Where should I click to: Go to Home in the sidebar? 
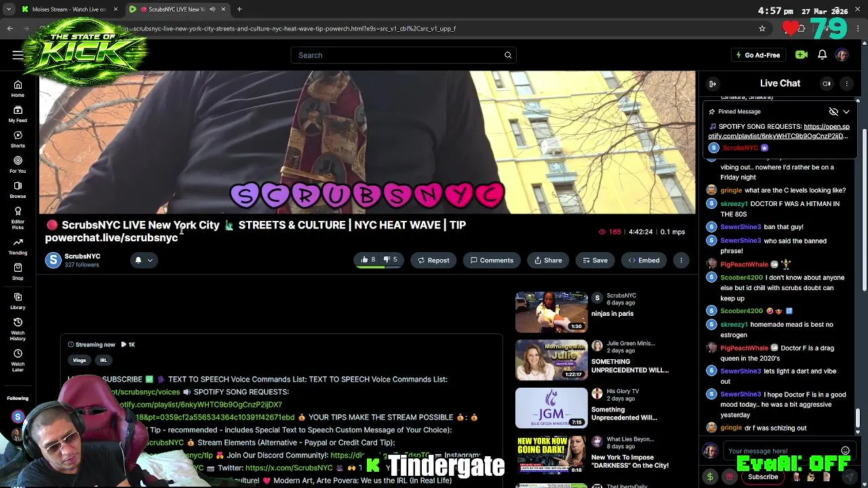pyautogui.click(x=18, y=89)
